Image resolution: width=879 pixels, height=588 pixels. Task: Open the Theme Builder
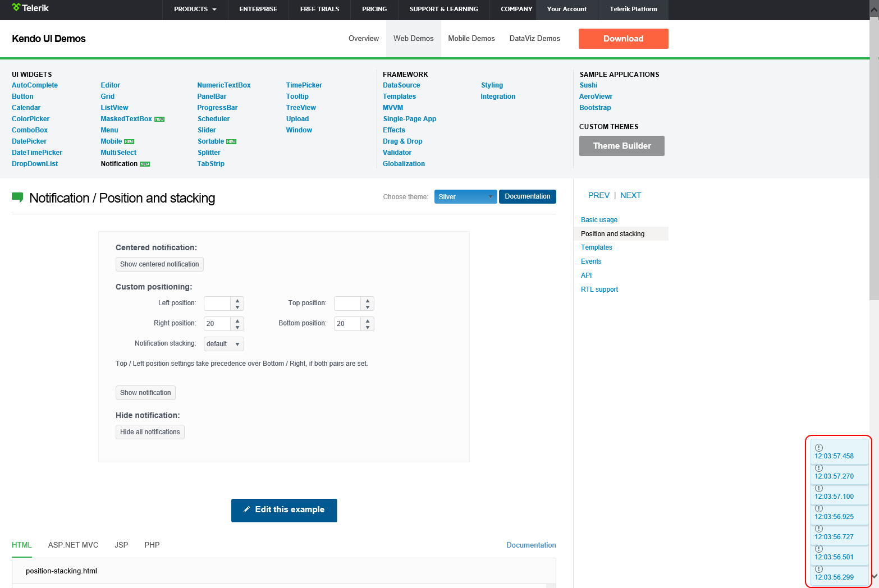pyautogui.click(x=622, y=146)
